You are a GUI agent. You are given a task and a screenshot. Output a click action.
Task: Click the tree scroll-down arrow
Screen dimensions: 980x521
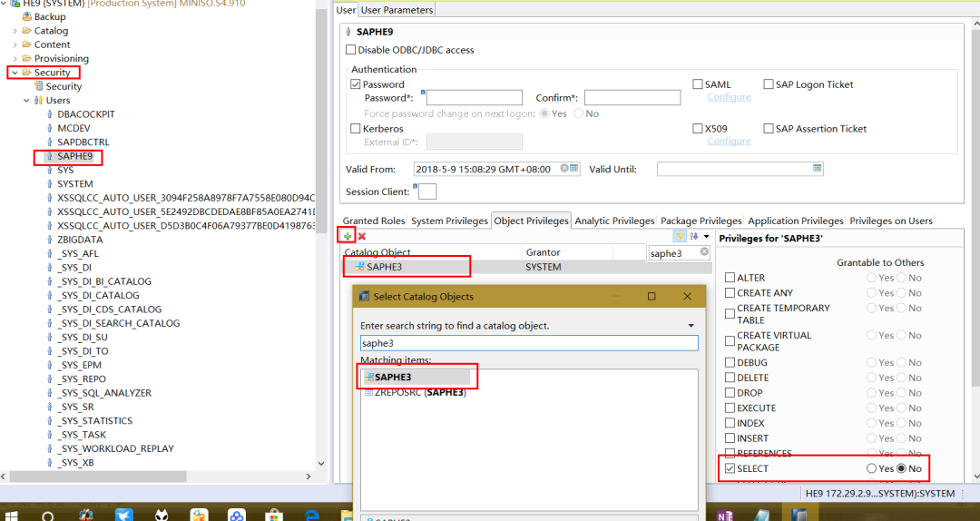click(x=321, y=464)
